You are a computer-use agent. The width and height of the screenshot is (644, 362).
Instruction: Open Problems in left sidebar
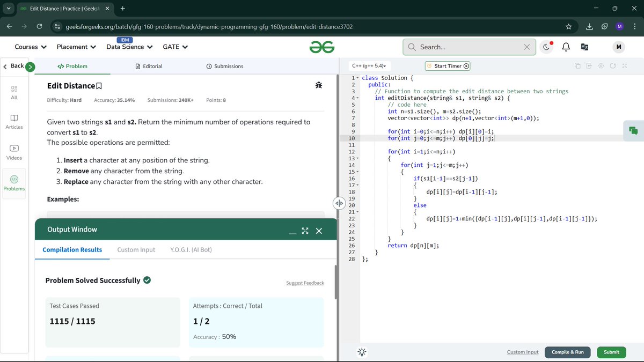click(14, 183)
